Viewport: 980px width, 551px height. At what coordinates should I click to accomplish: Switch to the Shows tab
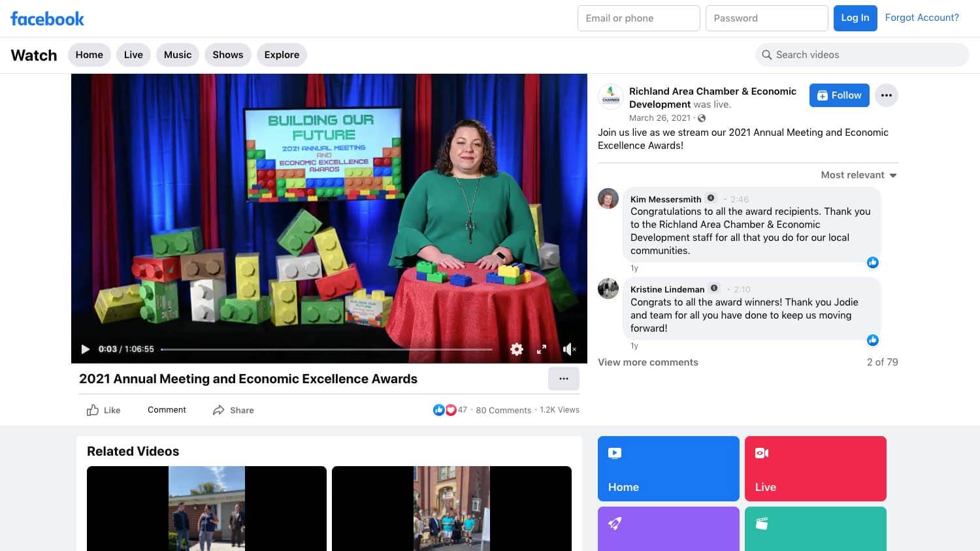tap(227, 55)
